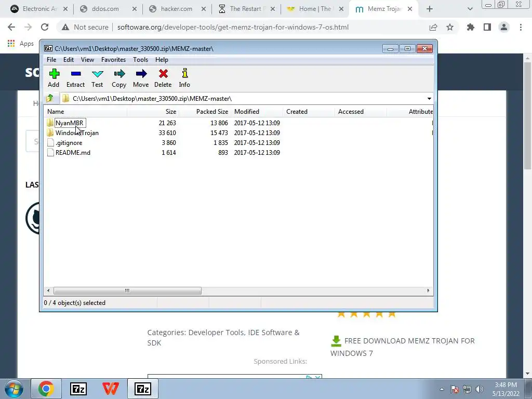This screenshot has height=399, width=532.
Task: Open the taskbar clock and date
Action: point(506,389)
